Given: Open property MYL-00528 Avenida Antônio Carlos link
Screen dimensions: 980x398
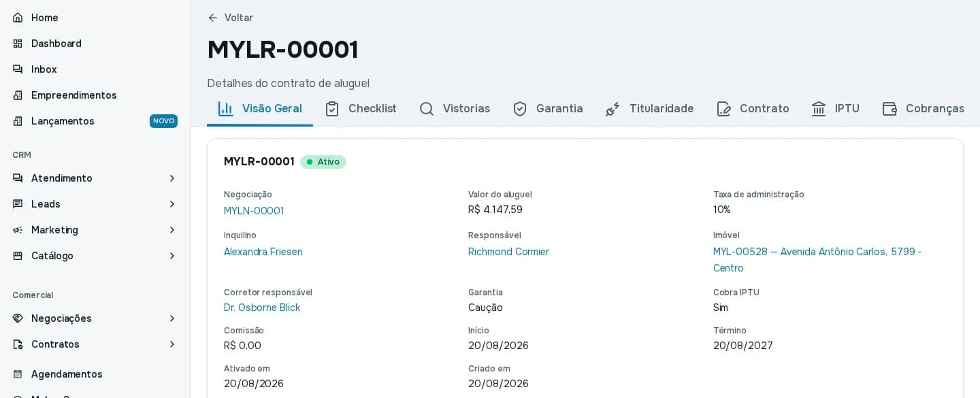Looking at the screenshot, I should [x=817, y=260].
